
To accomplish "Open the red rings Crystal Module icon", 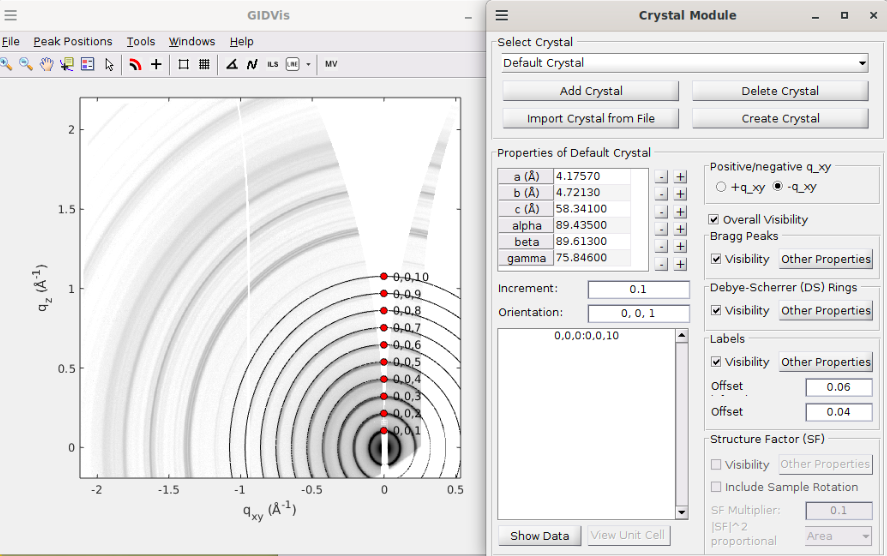I will coord(135,64).
